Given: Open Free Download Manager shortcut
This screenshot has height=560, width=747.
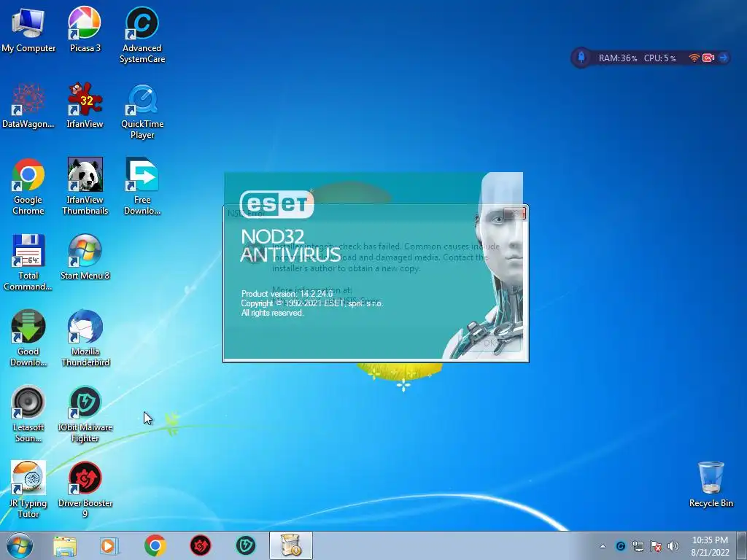Looking at the screenshot, I should point(142,187).
